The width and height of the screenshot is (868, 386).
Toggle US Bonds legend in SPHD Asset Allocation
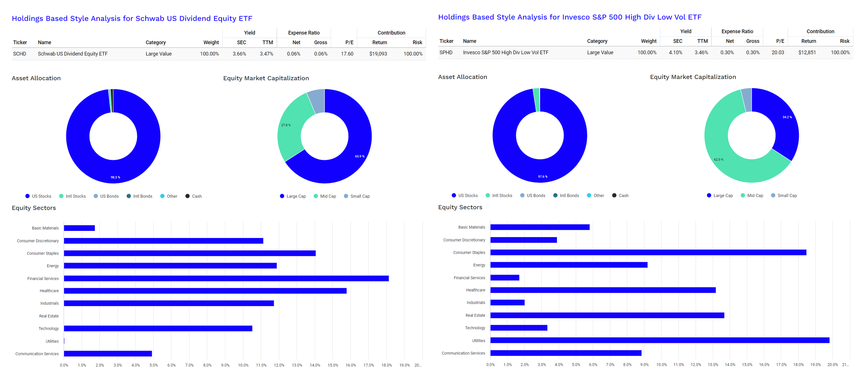pyautogui.click(x=533, y=196)
